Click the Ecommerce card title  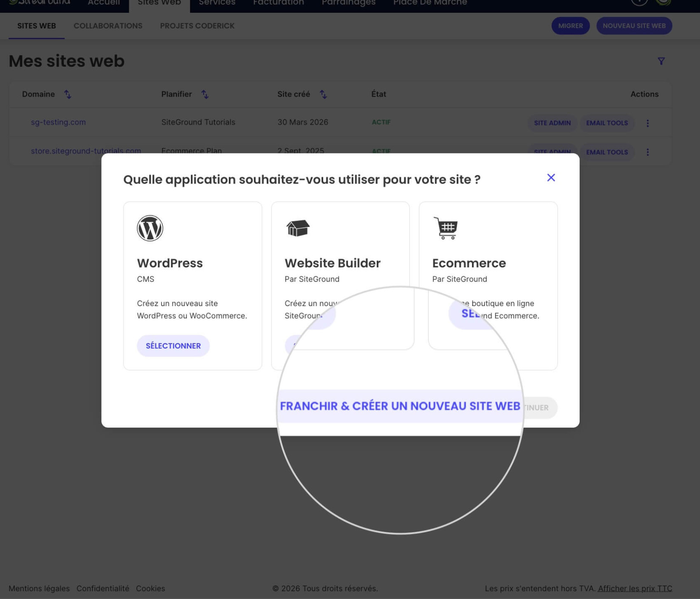[469, 263]
